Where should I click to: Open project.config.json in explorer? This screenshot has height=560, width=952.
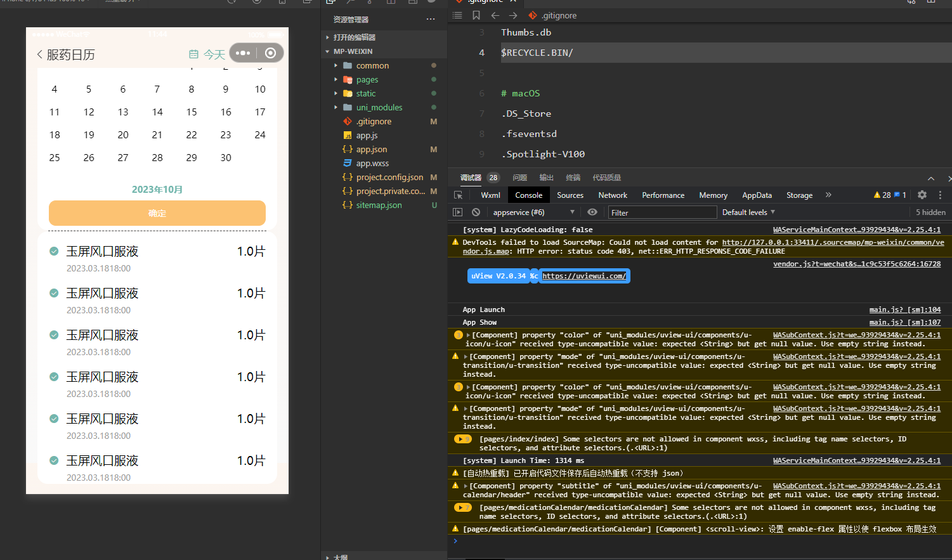[x=389, y=177]
